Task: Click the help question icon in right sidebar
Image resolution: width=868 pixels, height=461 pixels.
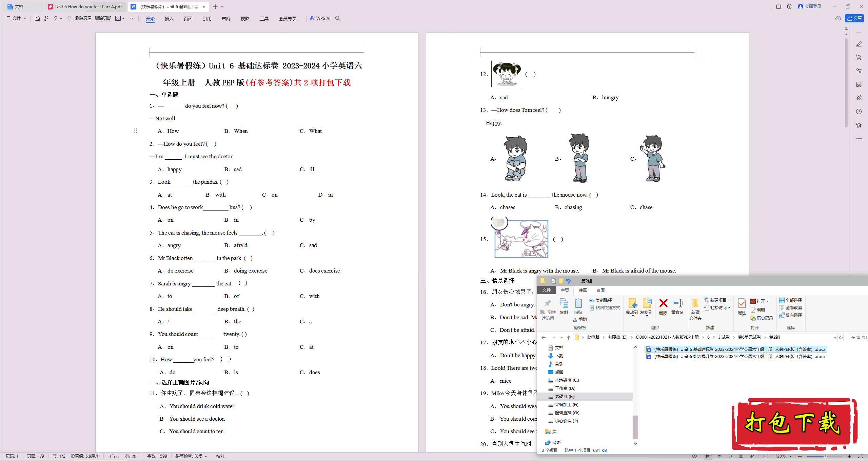Action: coord(859,112)
